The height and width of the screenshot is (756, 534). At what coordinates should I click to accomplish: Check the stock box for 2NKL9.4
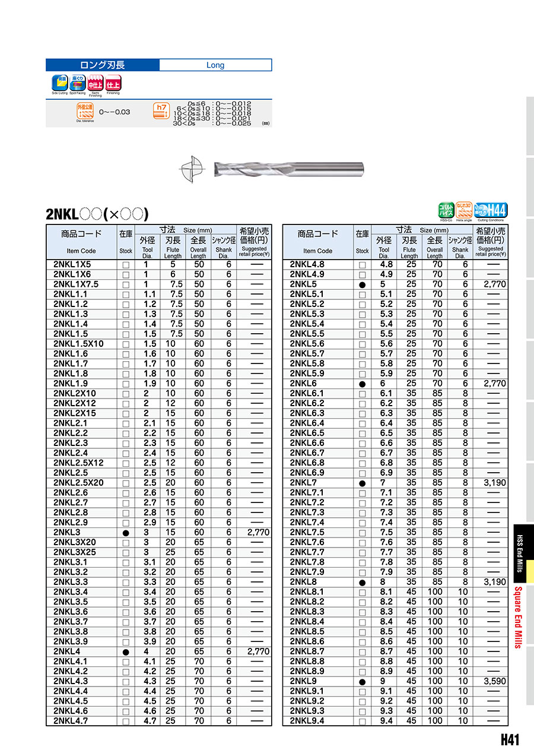(363, 722)
